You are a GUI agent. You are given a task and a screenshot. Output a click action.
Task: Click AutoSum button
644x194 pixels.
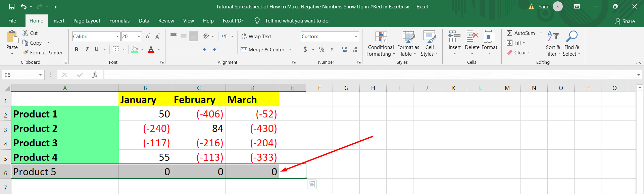tap(521, 33)
